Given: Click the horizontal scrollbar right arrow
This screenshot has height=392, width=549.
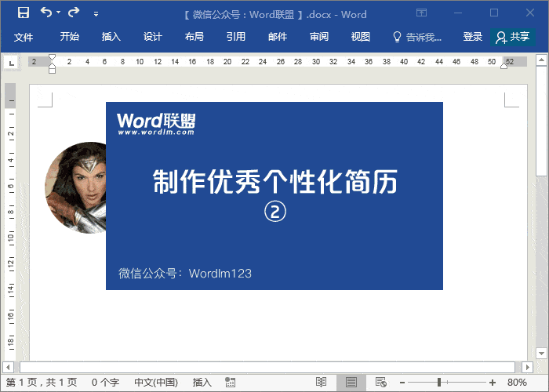Looking at the screenshot, I should pyautogui.click(x=527, y=368).
